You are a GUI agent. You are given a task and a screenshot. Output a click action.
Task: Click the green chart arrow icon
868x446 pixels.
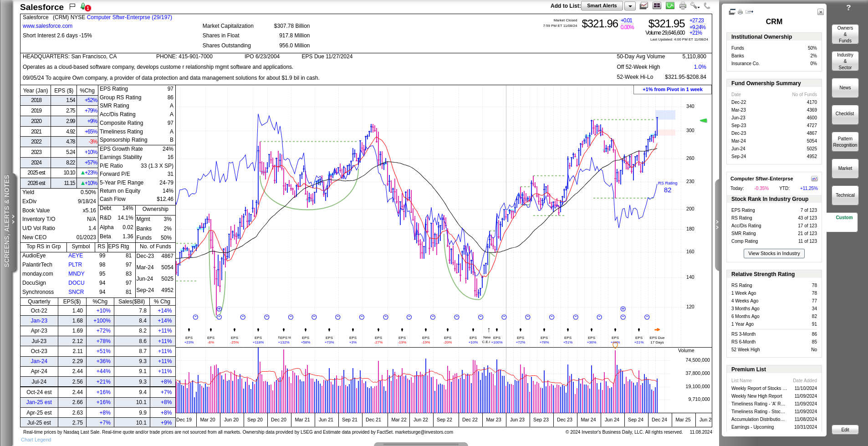(x=670, y=5)
